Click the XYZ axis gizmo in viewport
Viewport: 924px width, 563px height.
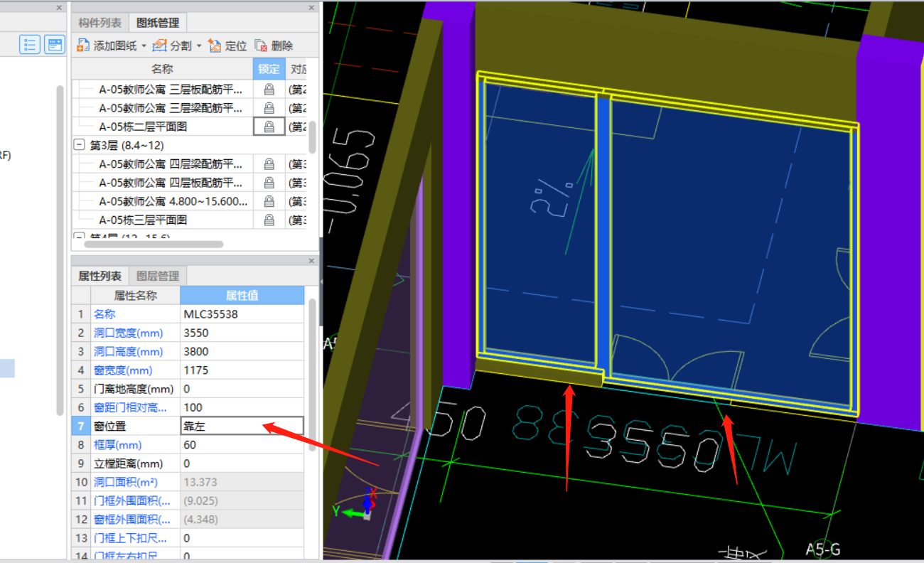(358, 503)
